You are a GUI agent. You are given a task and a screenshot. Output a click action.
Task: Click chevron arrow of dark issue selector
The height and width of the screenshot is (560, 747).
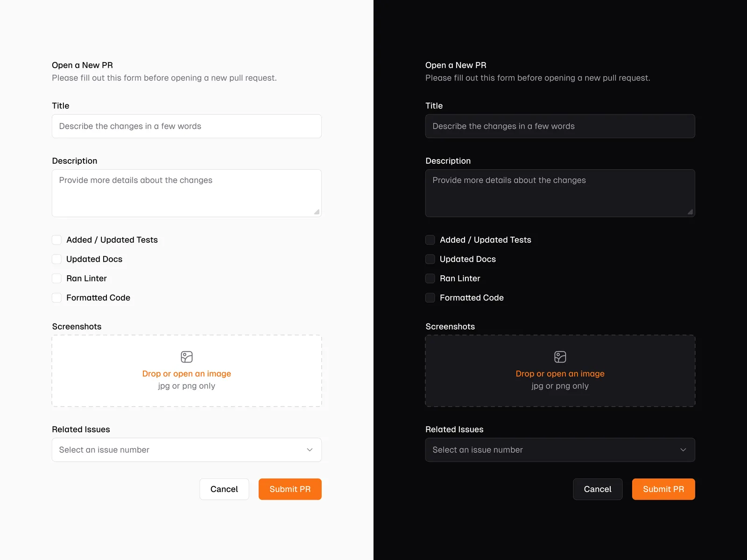point(683,450)
